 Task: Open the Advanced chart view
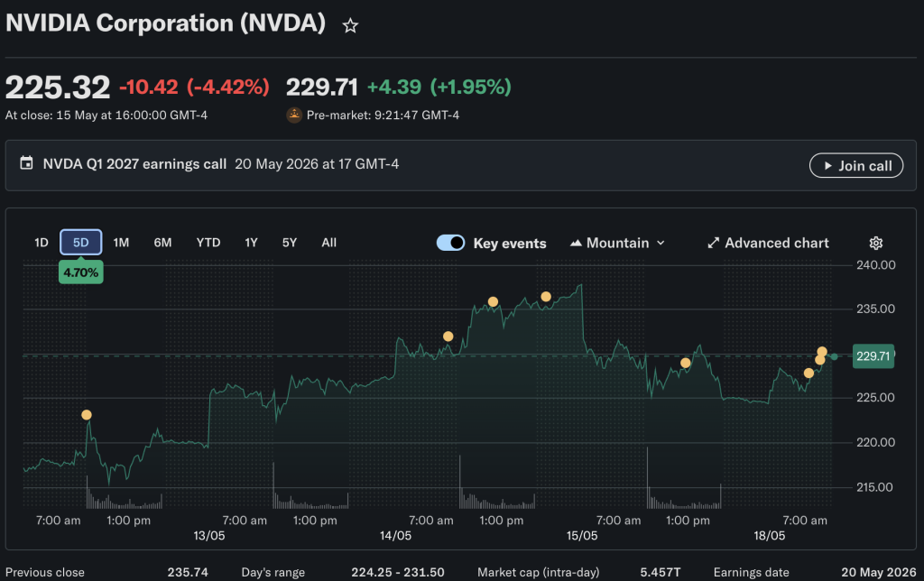click(x=768, y=243)
